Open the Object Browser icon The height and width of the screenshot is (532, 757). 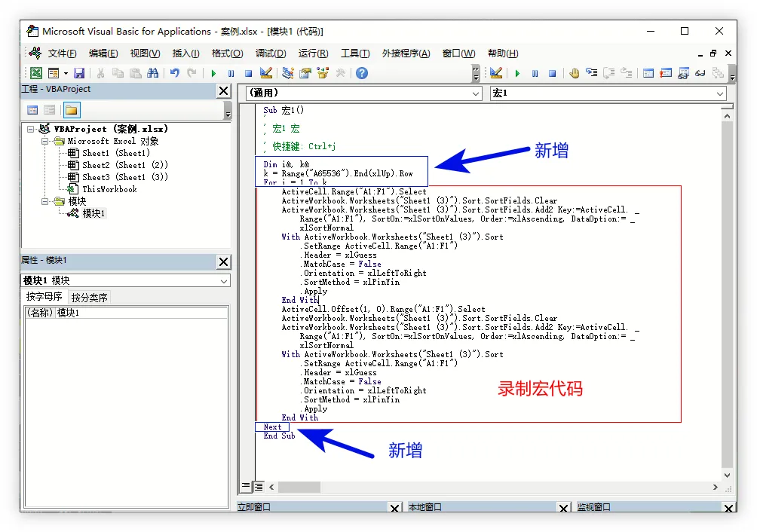tap(323, 73)
